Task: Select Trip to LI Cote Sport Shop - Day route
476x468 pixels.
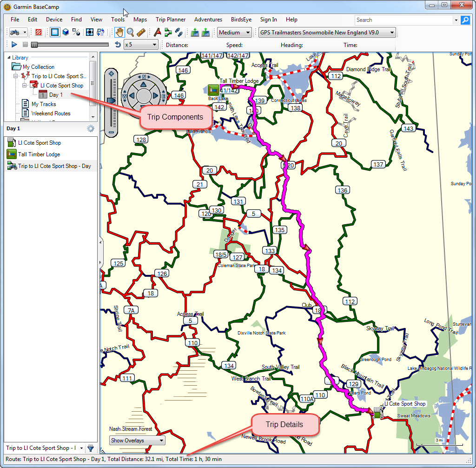Action: coord(51,166)
